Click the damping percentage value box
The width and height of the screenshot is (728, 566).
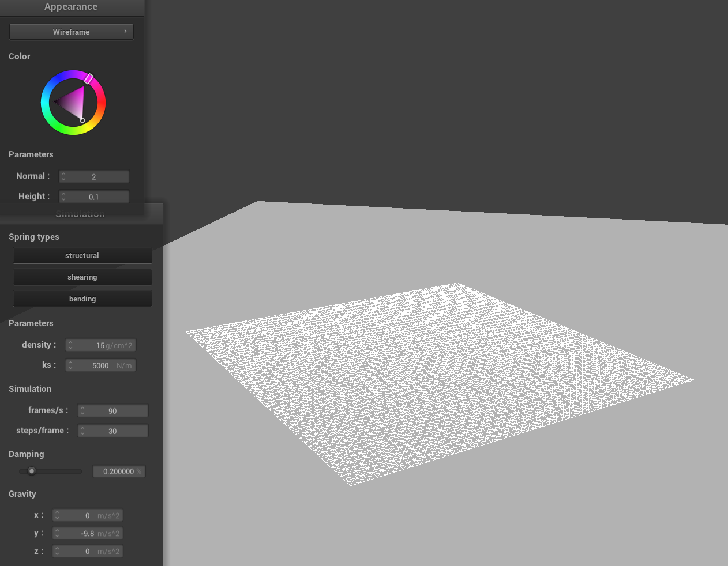pos(119,471)
